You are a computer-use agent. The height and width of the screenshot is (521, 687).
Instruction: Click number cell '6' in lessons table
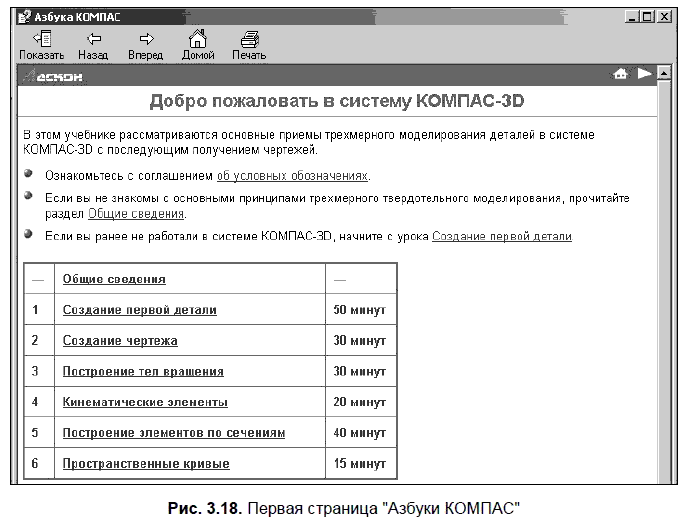(x=39, y=463)
